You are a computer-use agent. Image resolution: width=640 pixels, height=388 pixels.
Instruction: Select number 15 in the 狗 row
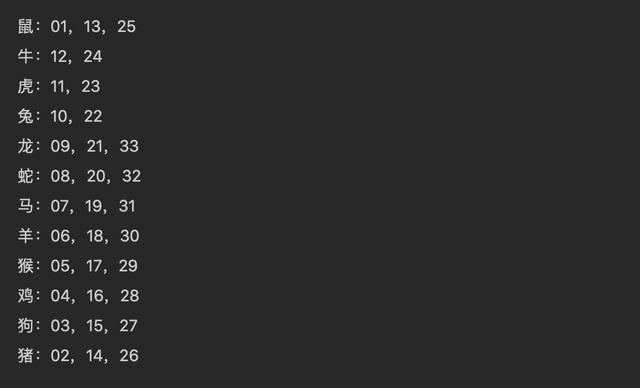95,326
